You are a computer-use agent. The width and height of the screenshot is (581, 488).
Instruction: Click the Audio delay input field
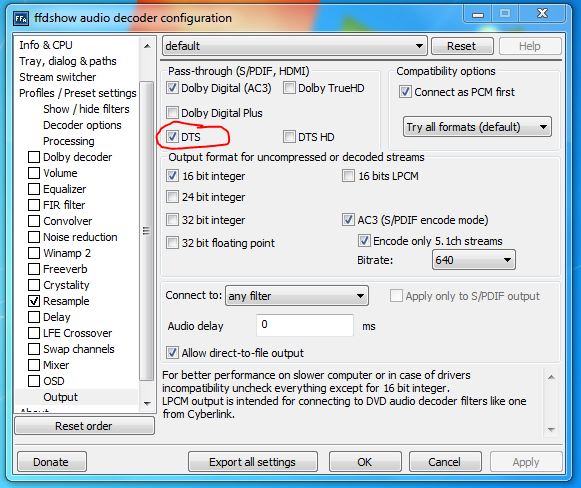(305, 325)
